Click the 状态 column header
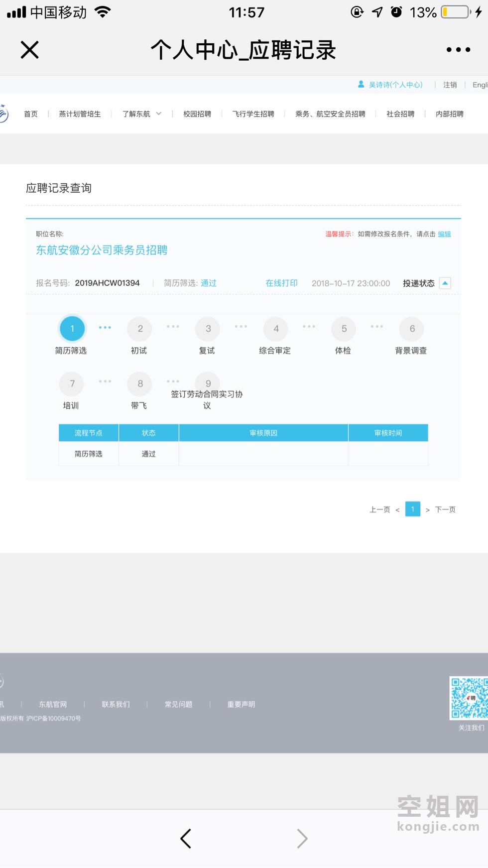Viewport: 488px width, 868px height. [148, 433]
